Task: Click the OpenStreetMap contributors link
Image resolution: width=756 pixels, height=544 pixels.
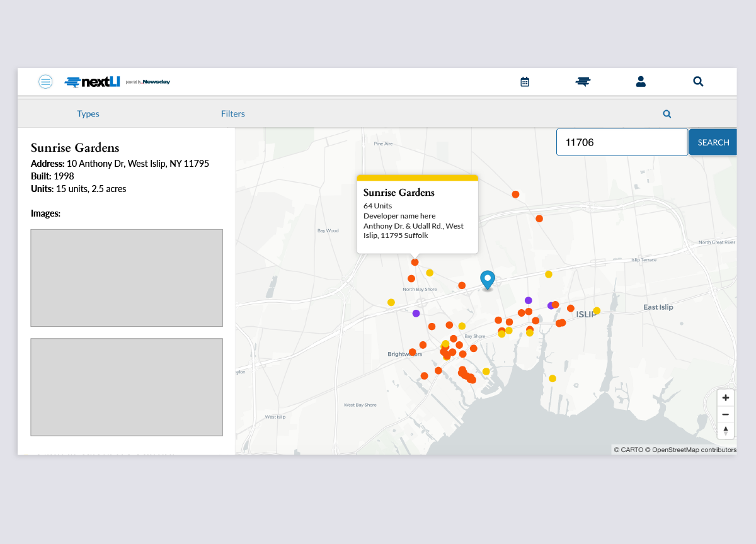Action: [x=694, y=450]
